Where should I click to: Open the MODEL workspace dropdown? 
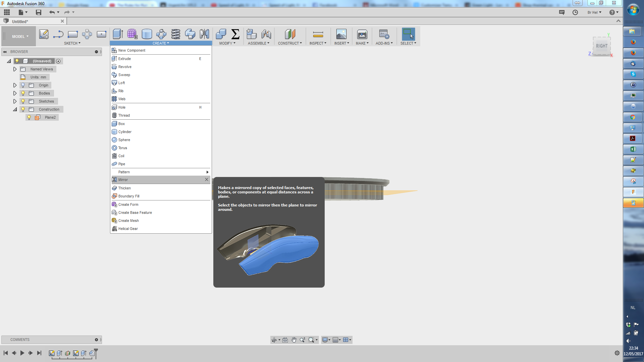pyautogui.click(x=20, y=37)
